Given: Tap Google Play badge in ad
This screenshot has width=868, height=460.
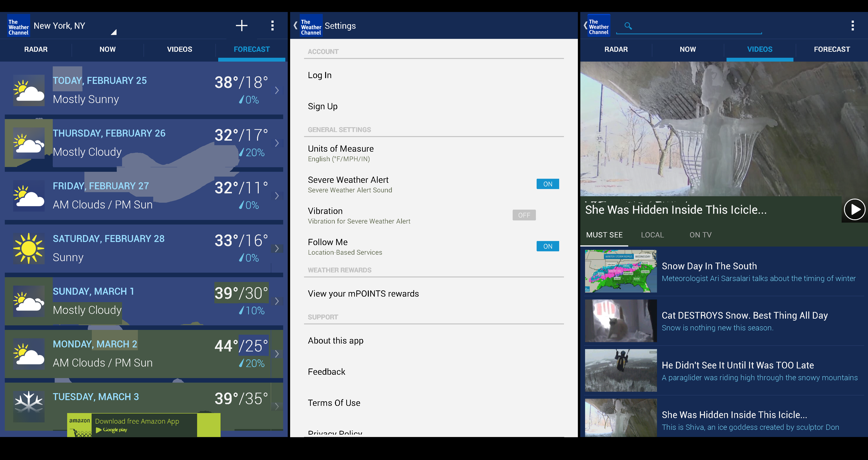Looking at the screenshot, I should click(x=111, y=430).
